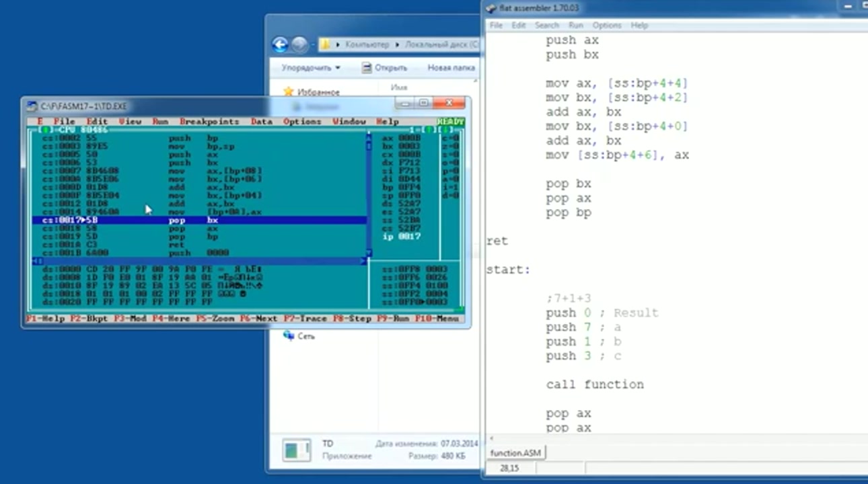Viewport: 868px width, 484px height.
Task: Click the Избранное star icon
Action: pos(289,91)
